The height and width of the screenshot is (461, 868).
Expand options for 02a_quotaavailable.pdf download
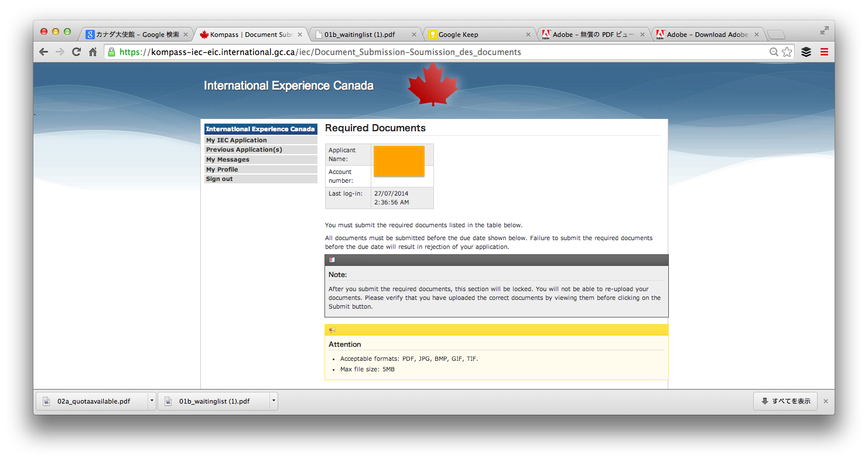152,401
